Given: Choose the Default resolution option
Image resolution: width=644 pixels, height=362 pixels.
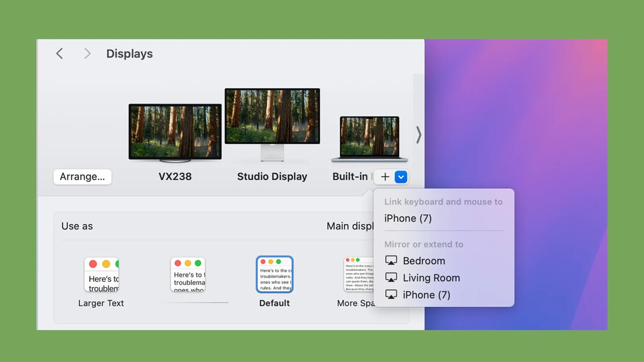Looking at the screenshot, I should point(274,275).
